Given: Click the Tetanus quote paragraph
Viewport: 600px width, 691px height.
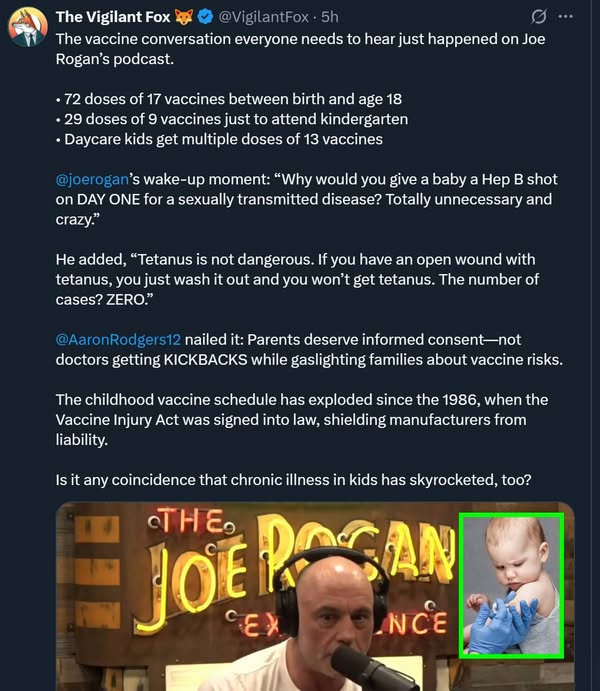Looking at the screenshot, I should [297, 279].
